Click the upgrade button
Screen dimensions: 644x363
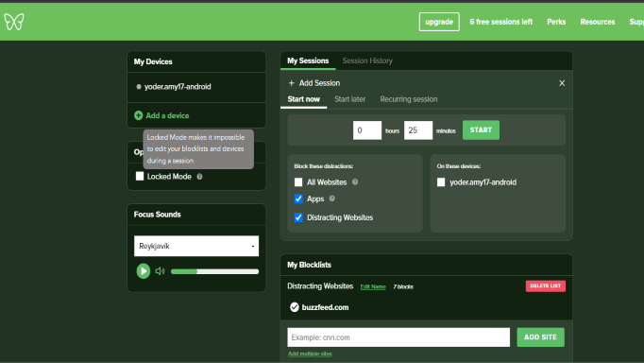click(x=439, y=22)
